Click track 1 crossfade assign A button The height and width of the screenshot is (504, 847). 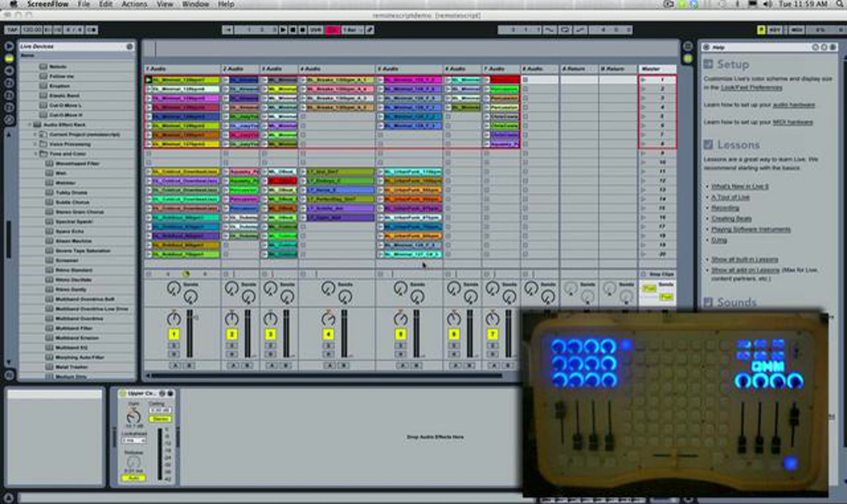click(175, 366)
